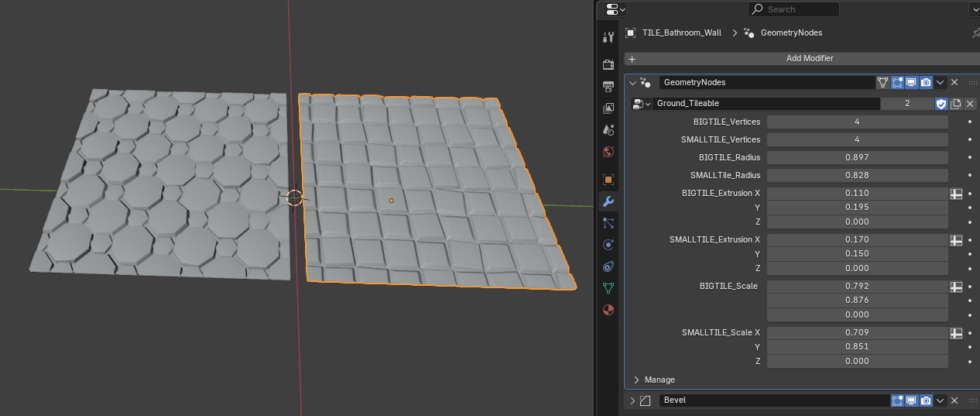Image resolution: width=980 pixels, height=416 pixels.
Task: Toggle single-value mode for BIGTILE_Extrusion
Action: [x=956, y=193]
